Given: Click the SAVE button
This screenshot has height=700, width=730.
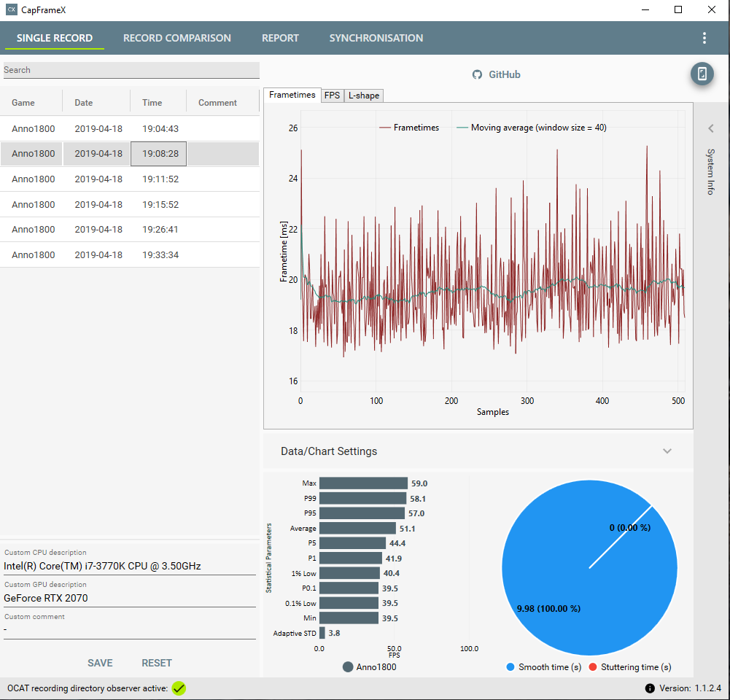Looking at the screenshot, I should point(100,663).
